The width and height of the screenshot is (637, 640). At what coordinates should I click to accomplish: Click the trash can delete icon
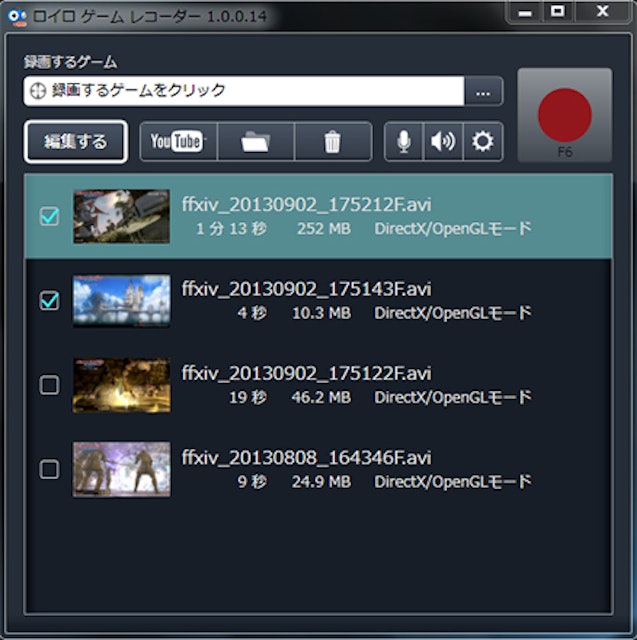(x=333, y=142)
